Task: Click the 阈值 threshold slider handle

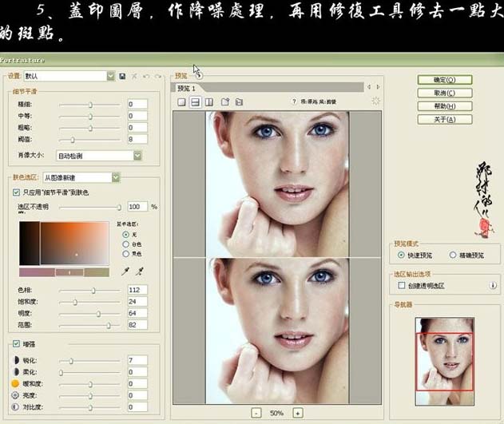Action: pyautogui.click(x=73, y=140)
